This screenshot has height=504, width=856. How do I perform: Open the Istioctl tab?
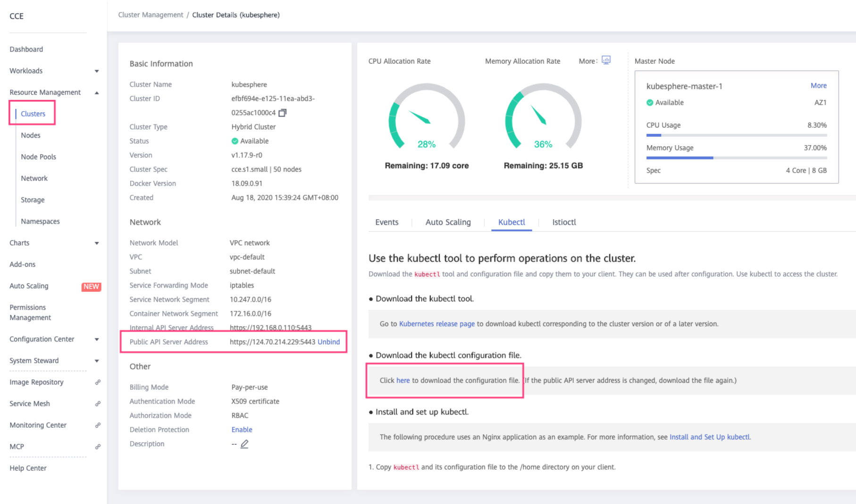coord(564,222)
